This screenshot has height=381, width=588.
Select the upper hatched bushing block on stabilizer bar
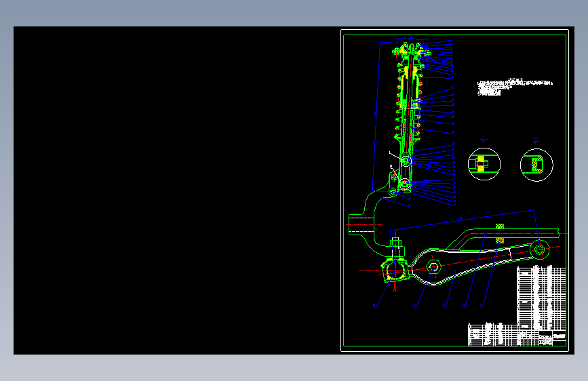point(500,226)
